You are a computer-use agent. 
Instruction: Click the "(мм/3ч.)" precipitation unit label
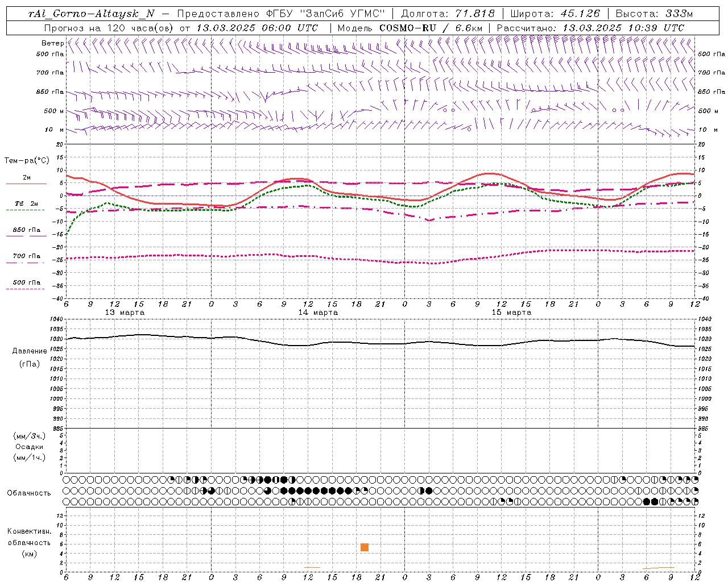[x=30, y=436]
